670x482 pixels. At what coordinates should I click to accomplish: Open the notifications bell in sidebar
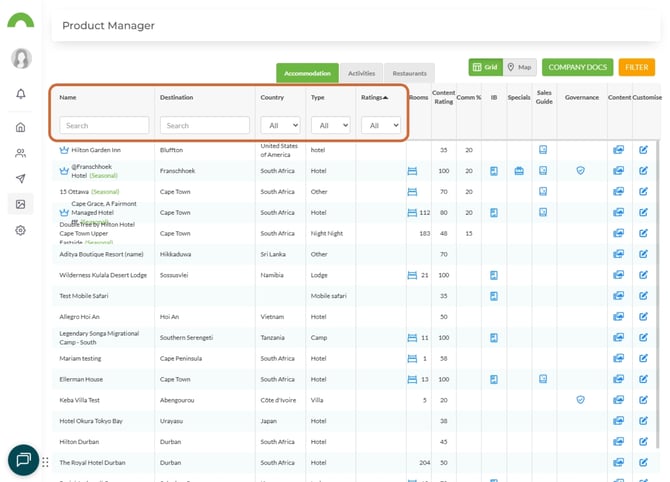pyautogui.click(x=21, y=94)
